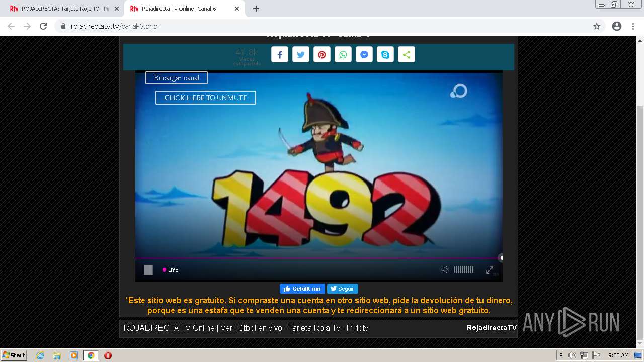Click the Recargar canal button
The height and width of the screenshot is (362, 644).
pyautogui.click(x=177, y=78)
